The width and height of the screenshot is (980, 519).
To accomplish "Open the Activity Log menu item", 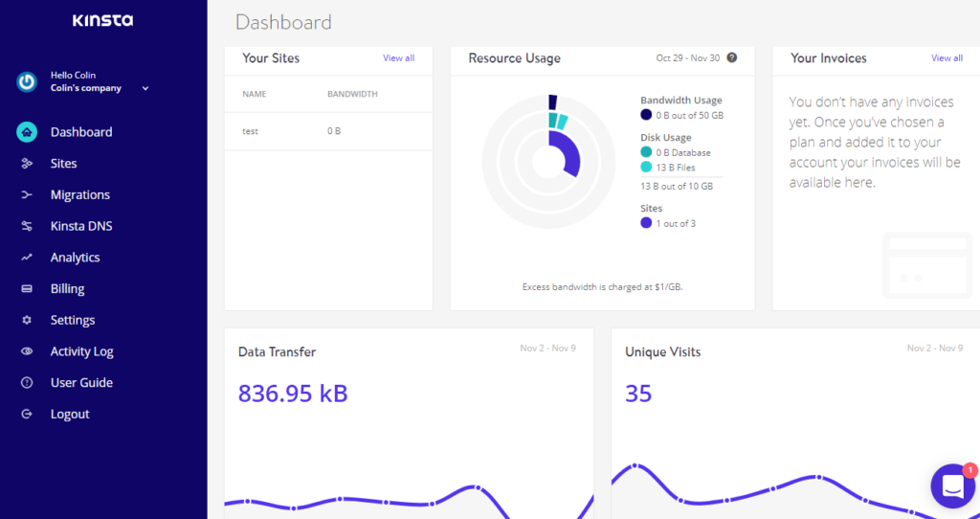I will 82,351.
